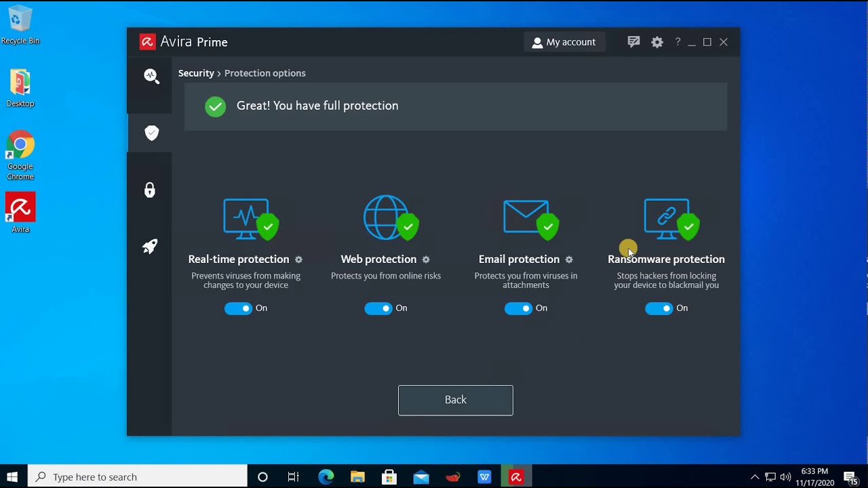This screenshot has width=868, height=488.
Task: Open the Mail app from taskbar
Action: tap(421, 476)
